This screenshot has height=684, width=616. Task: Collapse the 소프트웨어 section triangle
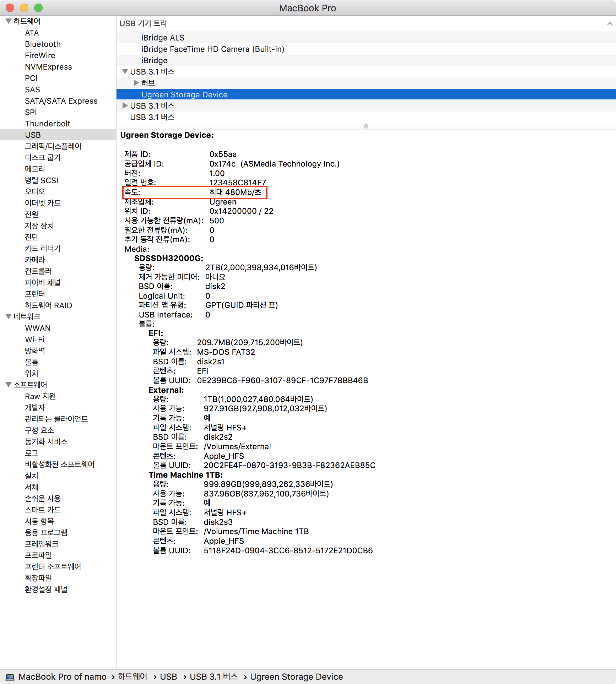[9, 385]
